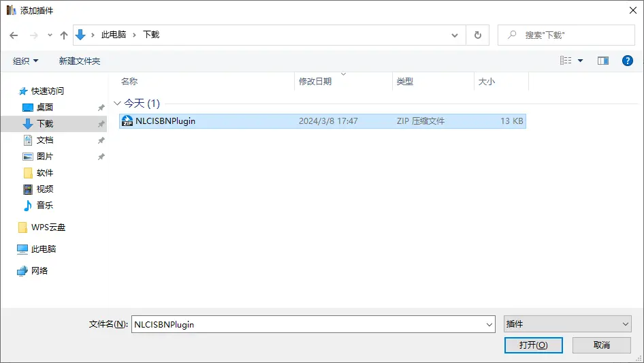Expand the view options dropdown arrow
The image size is (644, 363).
click(x=581, y=61)
